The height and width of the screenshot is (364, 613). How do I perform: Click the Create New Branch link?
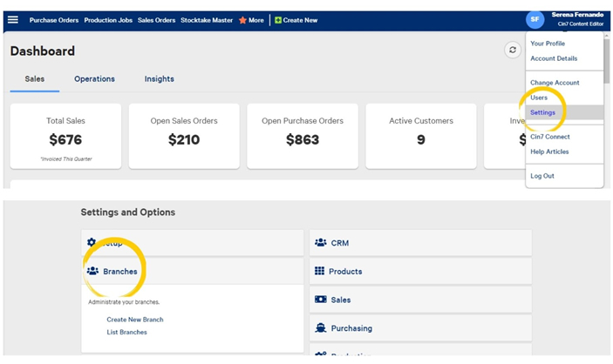click(134, 320)
